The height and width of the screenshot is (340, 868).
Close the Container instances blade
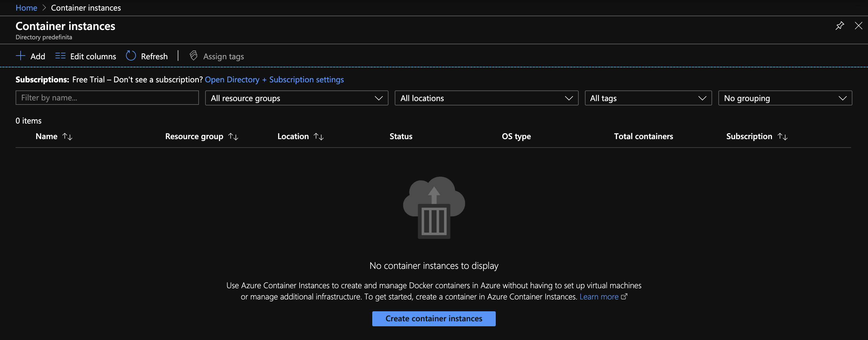pos(859,26)
